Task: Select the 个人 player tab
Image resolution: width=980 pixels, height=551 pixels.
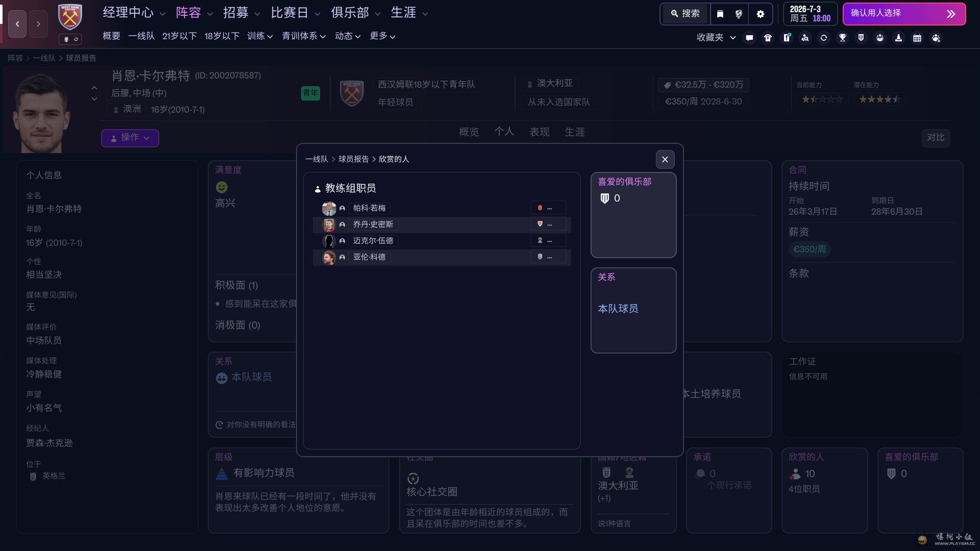Action: (504, 132)
